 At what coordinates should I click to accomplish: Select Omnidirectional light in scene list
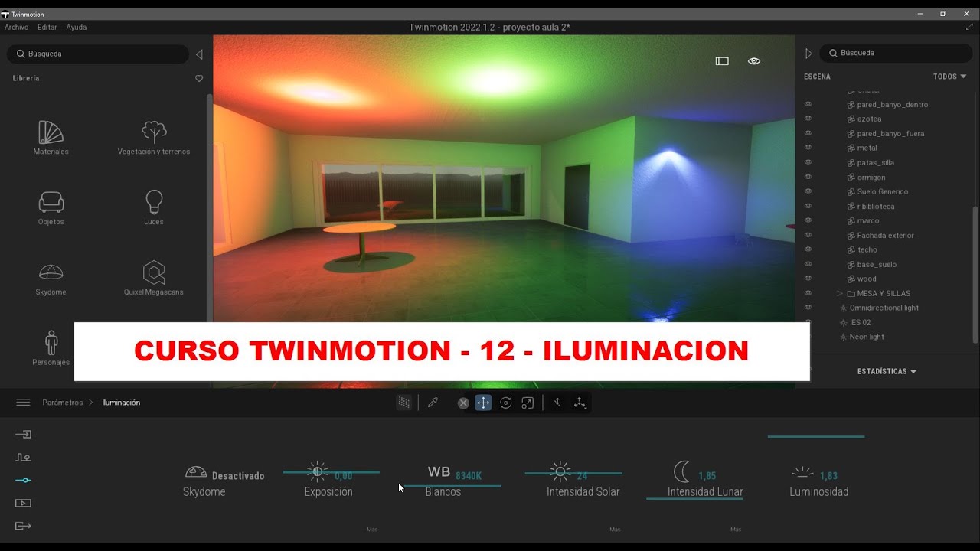(x=884, y=308)
